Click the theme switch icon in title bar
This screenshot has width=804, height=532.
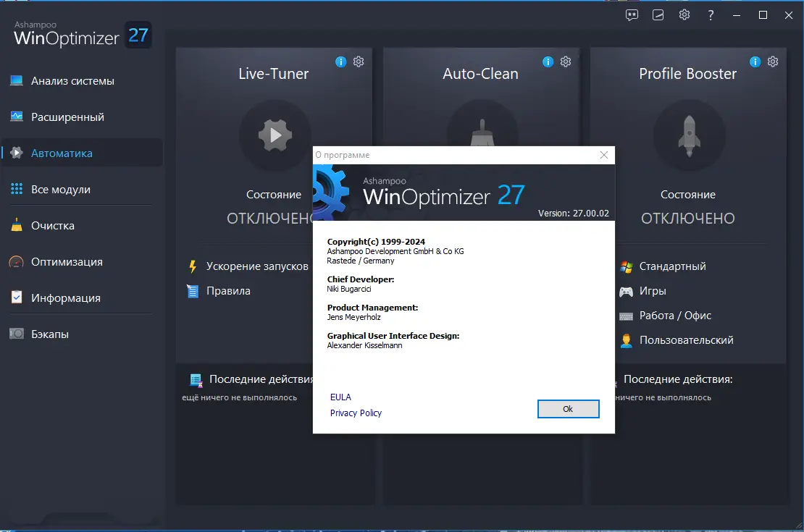[658, 15]
